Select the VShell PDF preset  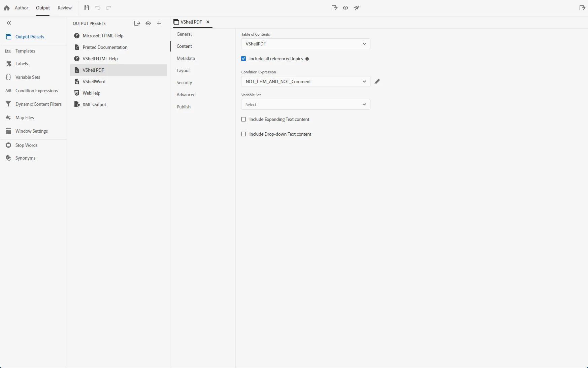tap(119, 70)
